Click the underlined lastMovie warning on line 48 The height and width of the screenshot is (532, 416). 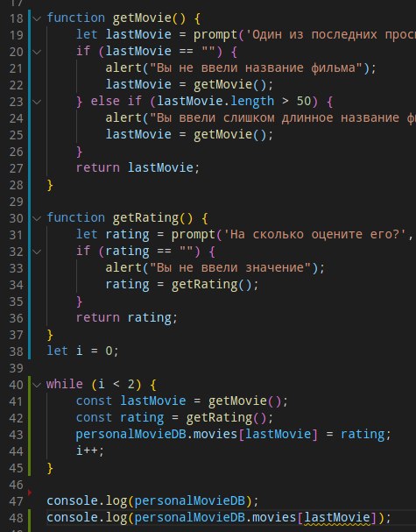pyautogui.click(x=337, y=518)
